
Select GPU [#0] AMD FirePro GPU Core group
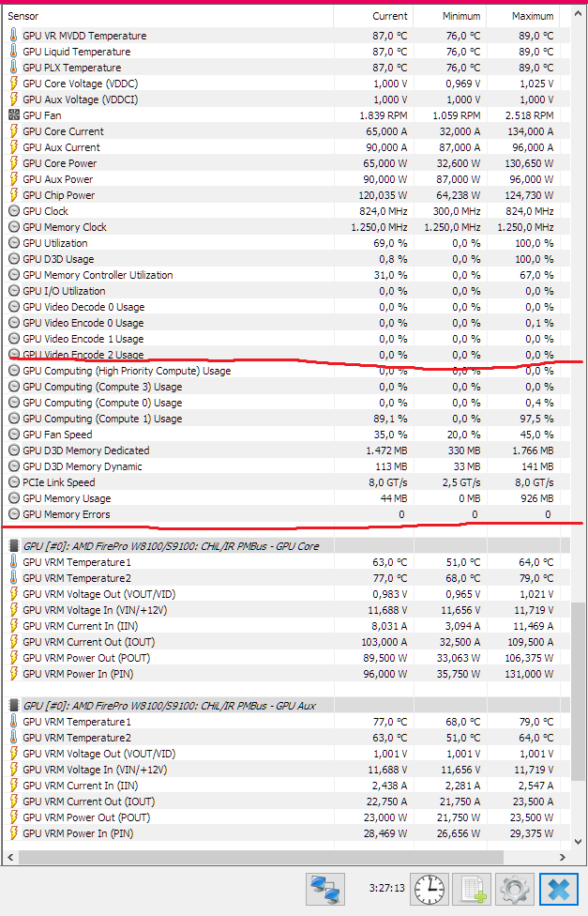tap(286, 545)
